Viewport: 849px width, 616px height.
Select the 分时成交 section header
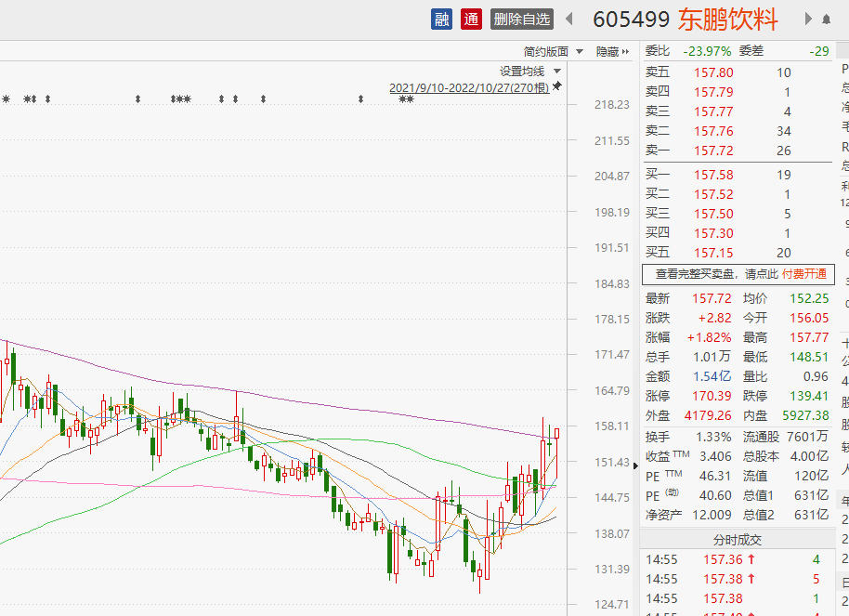[737, 540]
